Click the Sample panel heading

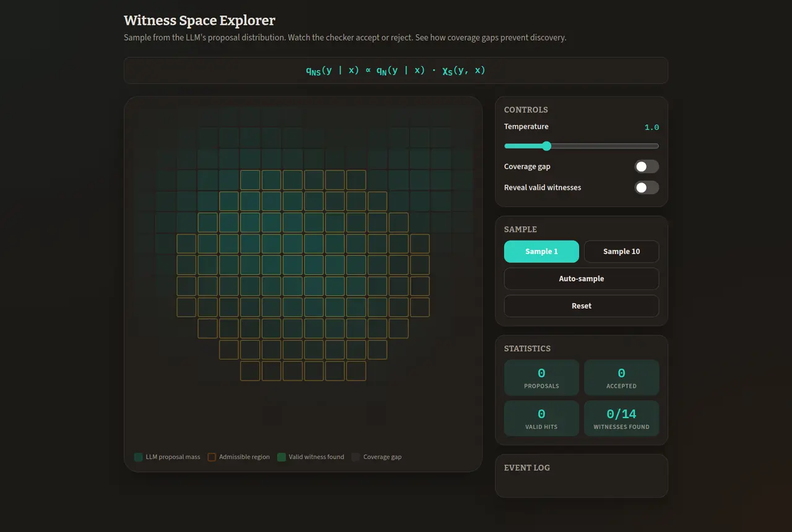point(520,230)
